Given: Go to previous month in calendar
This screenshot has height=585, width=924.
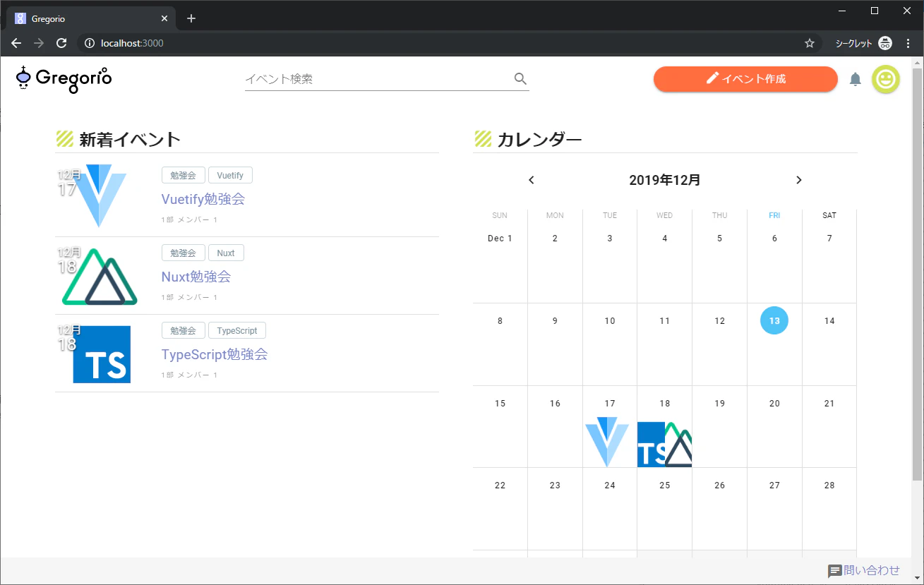Looking at the screenshot, I should coord(532,180).
